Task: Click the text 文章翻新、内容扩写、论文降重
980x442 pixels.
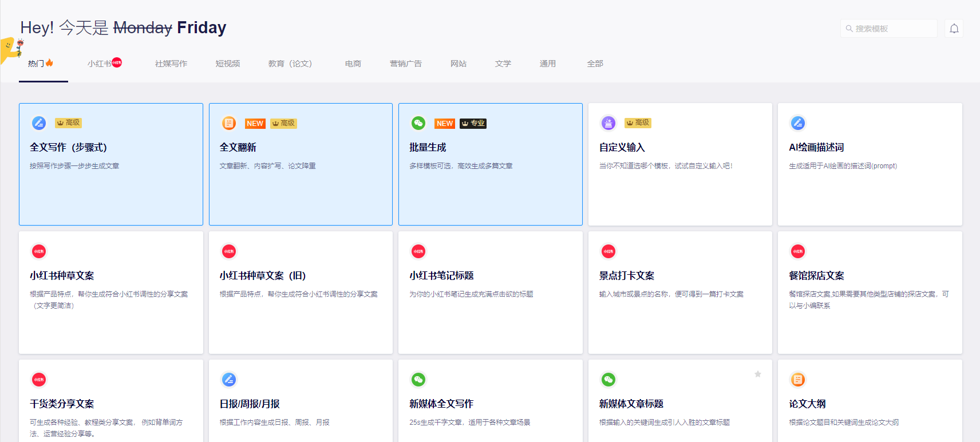Action: 267,166
